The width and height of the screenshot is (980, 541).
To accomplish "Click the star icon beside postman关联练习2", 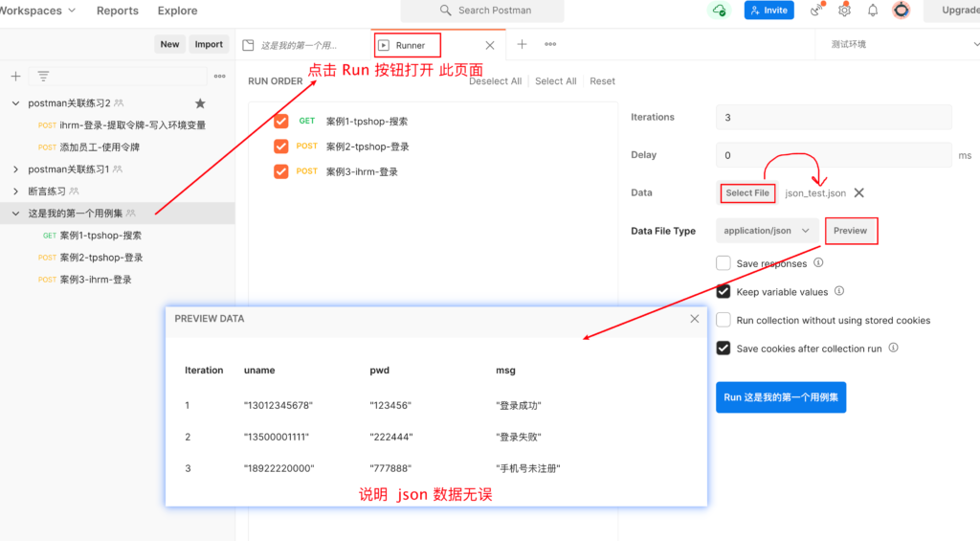I will (x=200, y=103).
